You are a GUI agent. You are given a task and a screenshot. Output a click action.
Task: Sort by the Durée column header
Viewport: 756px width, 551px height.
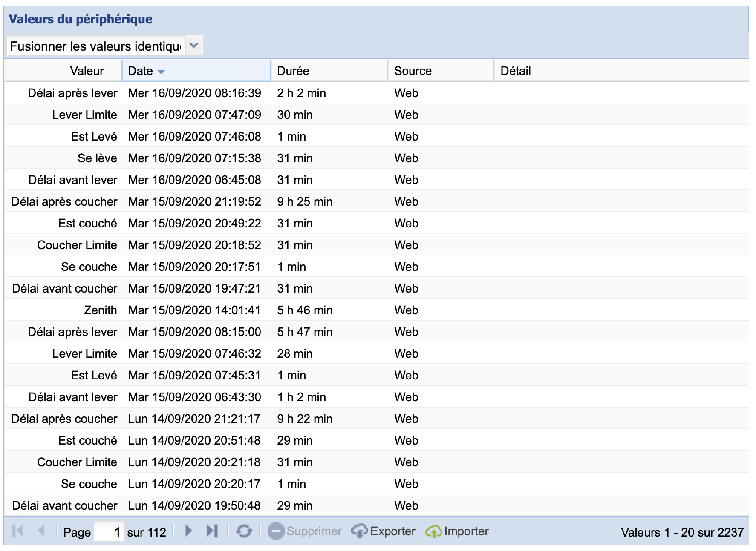(293, 71)
